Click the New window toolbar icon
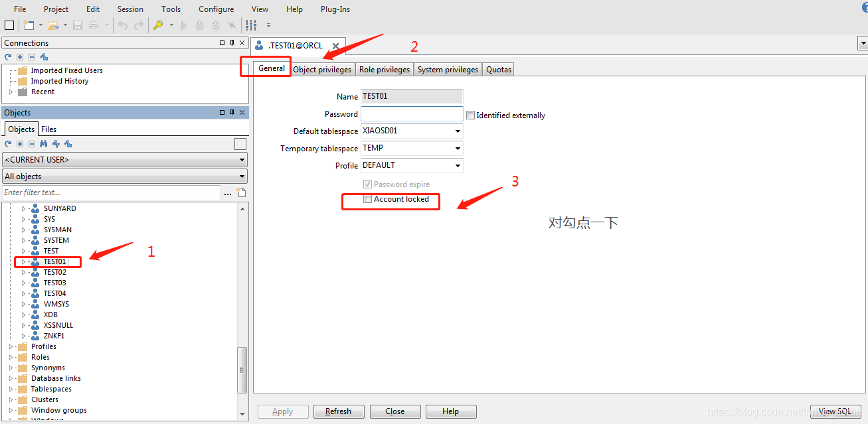868x424 pixels. pos(29,25)
